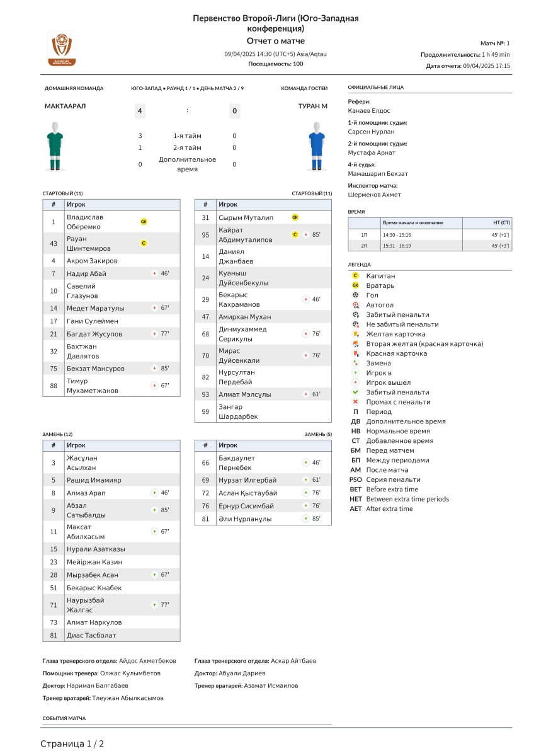The width and height of the screenshot is (534, 756).
Task: Click the blue guest team jersey icon
Action: (316, 147)
